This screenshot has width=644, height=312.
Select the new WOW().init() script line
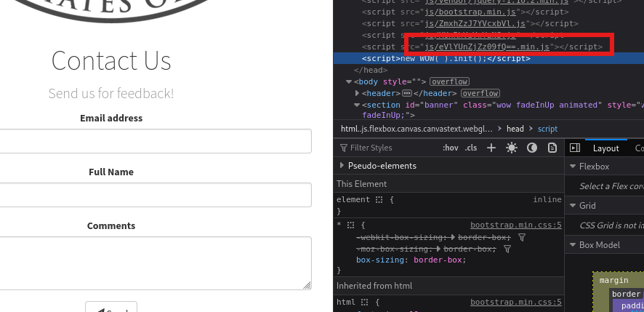click(x=446, y=58)
